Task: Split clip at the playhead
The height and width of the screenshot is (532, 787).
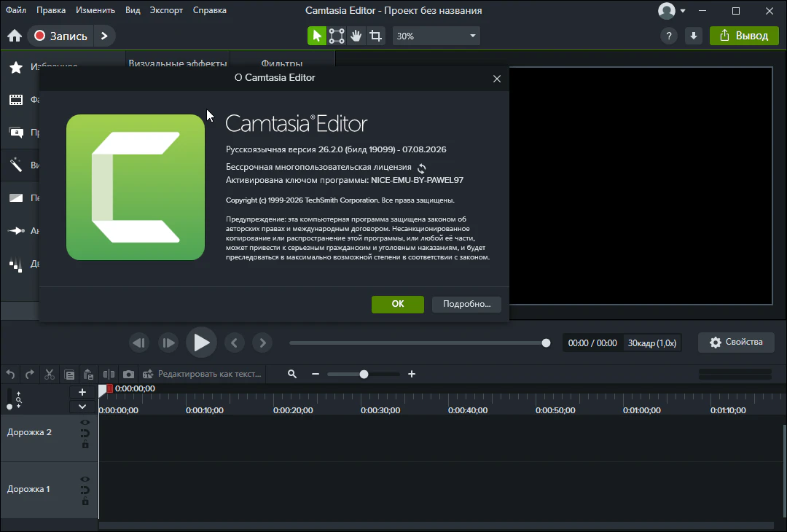Action: (x=109, y=374)
